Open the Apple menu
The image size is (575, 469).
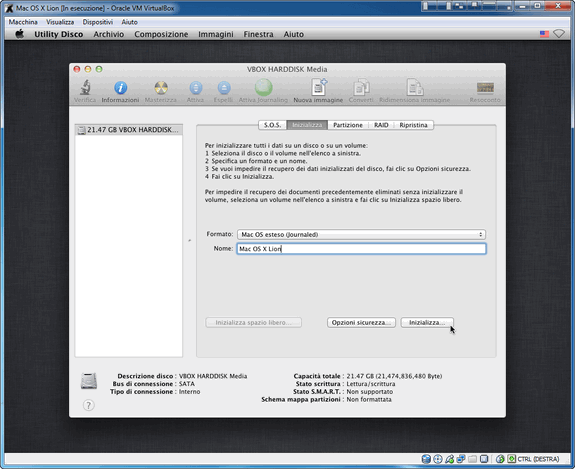[19, 34]
